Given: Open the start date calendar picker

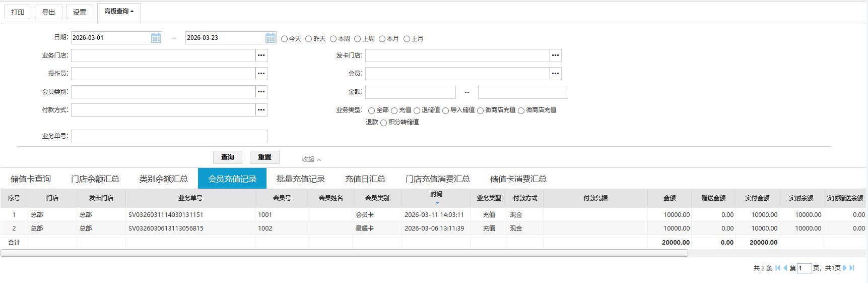Looking at the screenshot, I should [x=156, y=38].
